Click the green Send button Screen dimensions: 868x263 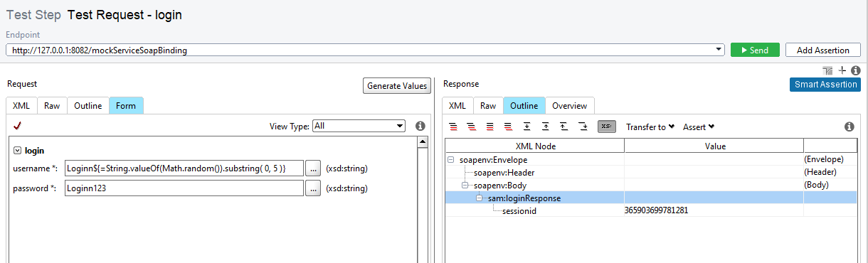pos(755,50)
